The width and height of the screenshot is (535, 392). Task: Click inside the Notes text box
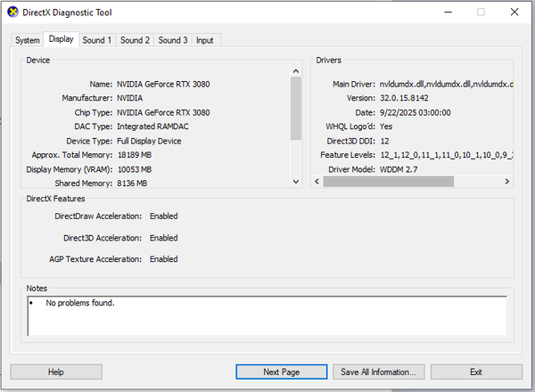click(x=267, y=316)
